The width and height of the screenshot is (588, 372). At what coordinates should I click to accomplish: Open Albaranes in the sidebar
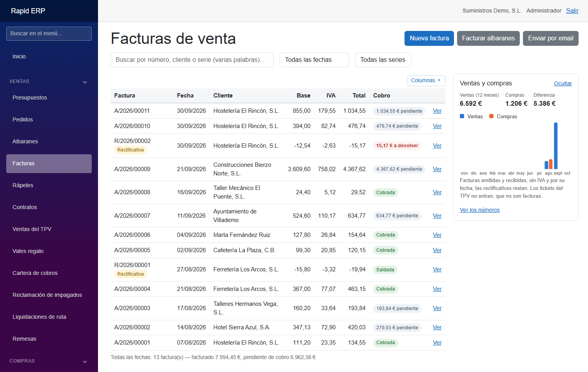tap(49, 141)
